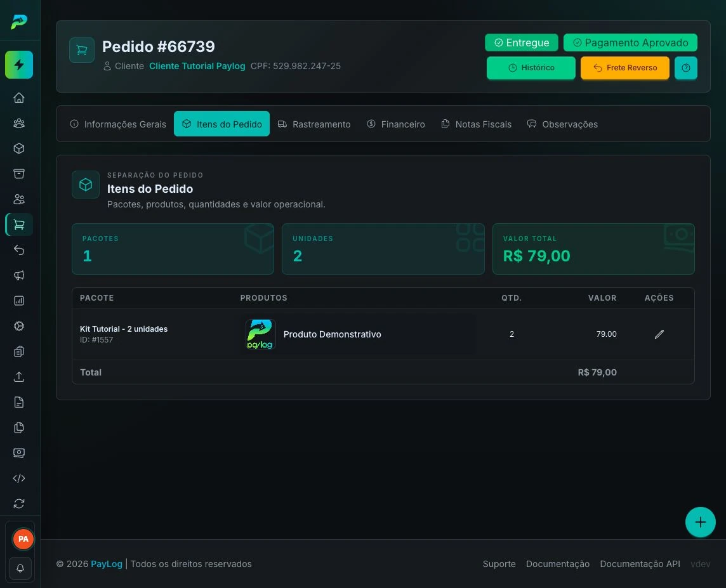The image size is (726, 588).
Task: Open the upload arrow icon in the sidebar
Action: 19,377
